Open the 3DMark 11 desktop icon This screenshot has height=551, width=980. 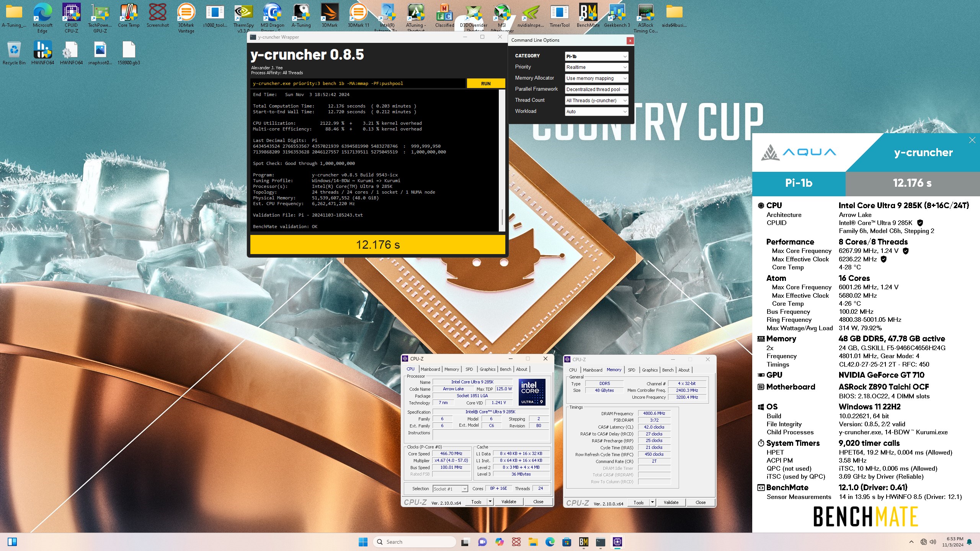[358, 15]
